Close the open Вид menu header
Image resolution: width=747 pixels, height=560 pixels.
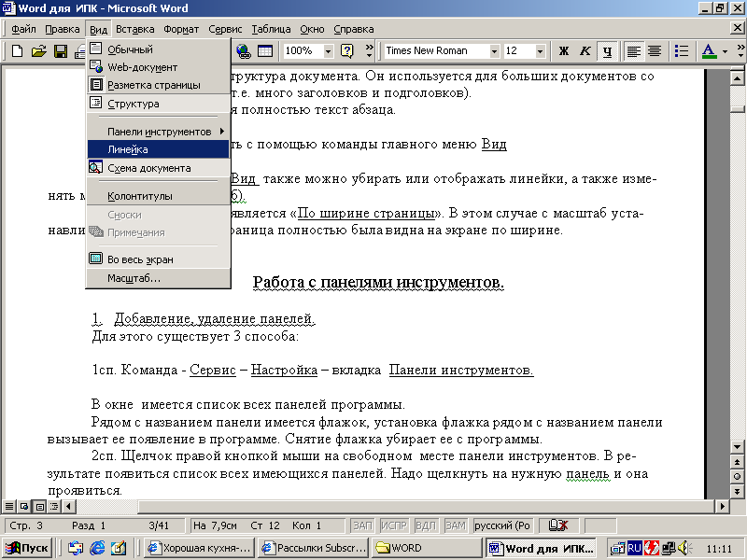[99, 29]
